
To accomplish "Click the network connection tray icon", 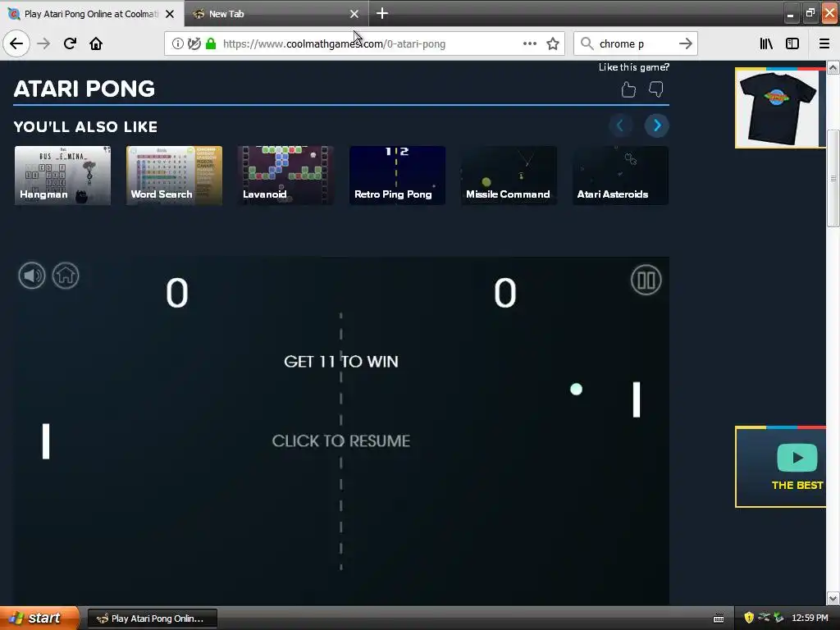I will point(764,618).
